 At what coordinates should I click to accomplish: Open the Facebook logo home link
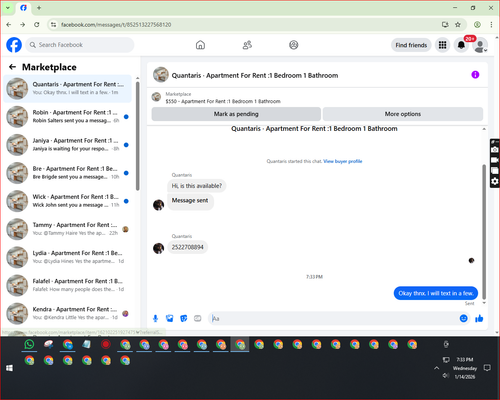(14, 45)
